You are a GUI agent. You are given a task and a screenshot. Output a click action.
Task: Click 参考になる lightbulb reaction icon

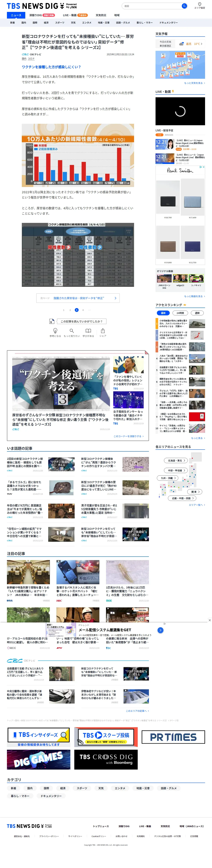coord(55,331)
